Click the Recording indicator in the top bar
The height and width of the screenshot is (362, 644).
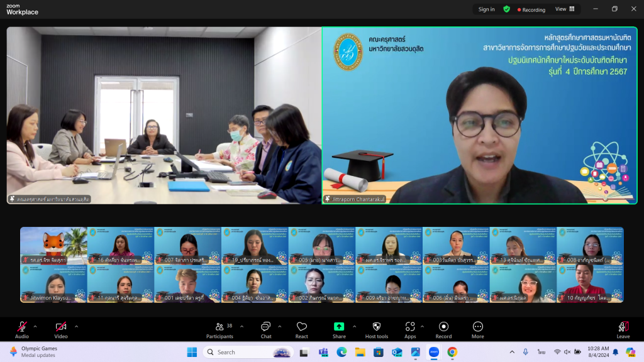pos(531,9)
